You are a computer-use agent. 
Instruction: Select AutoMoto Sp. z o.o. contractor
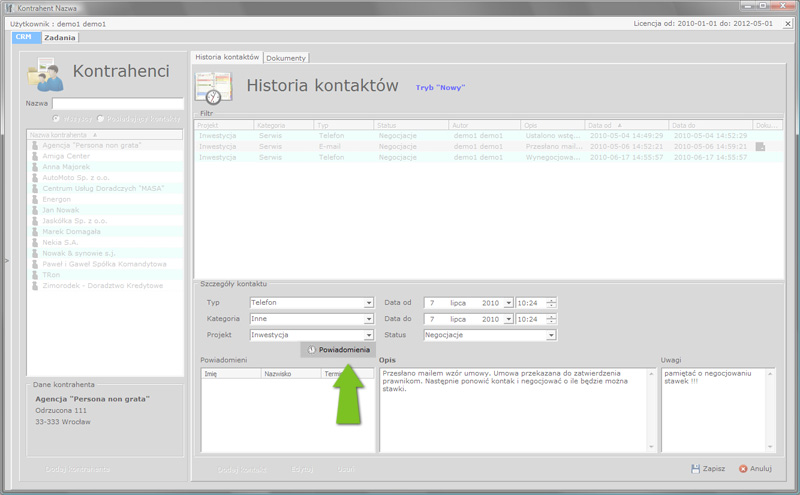tap(105, 178)
